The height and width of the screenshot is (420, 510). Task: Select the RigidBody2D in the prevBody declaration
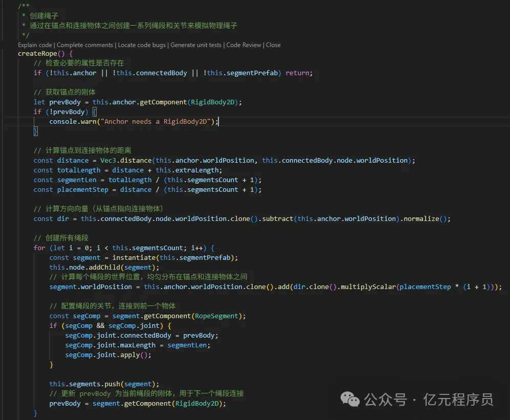point(212,102)
